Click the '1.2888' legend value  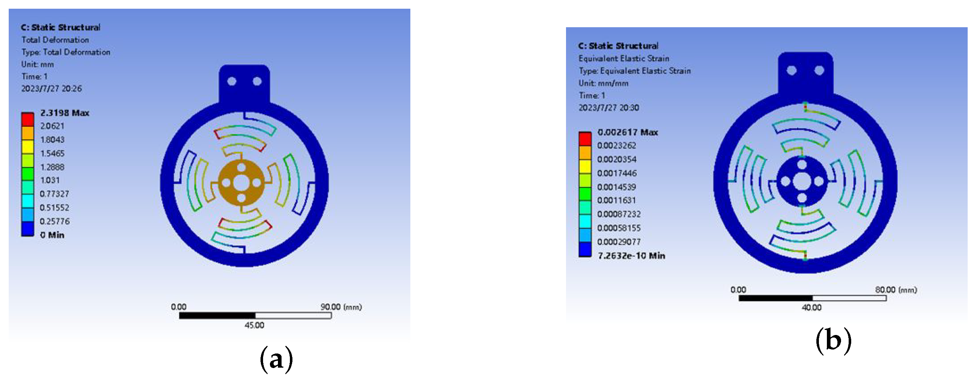53,167
